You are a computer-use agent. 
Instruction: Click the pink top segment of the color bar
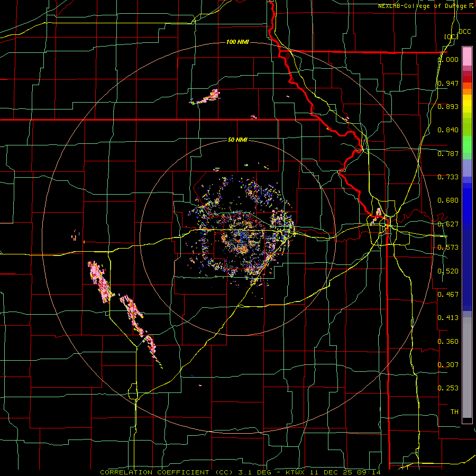click(467, 56)
